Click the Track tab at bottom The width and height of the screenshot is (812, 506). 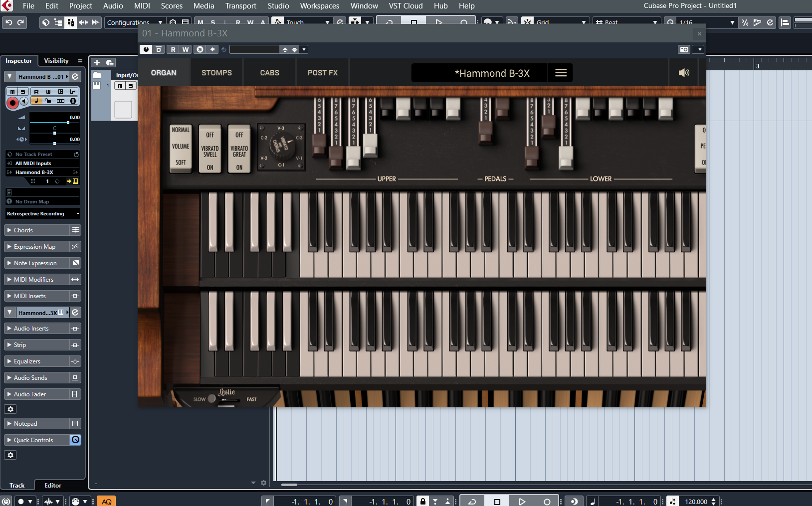click(17, 486)
